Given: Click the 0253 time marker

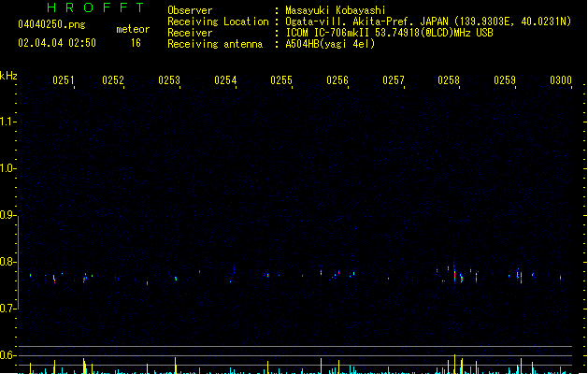Looking at the screenshot, I should (x=169, y=80).
